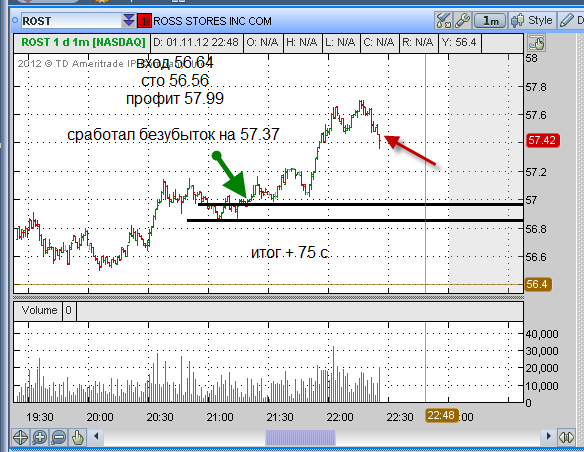Click the H: N/A high readout
The height and width of the screenshot is (452, 584).
pyautogui.click(x=302, y=43)
